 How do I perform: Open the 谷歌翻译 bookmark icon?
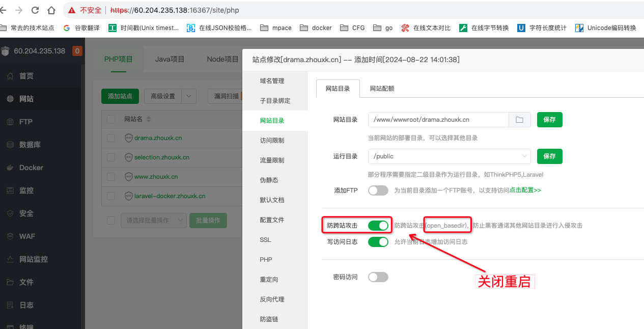pos(67,28)
